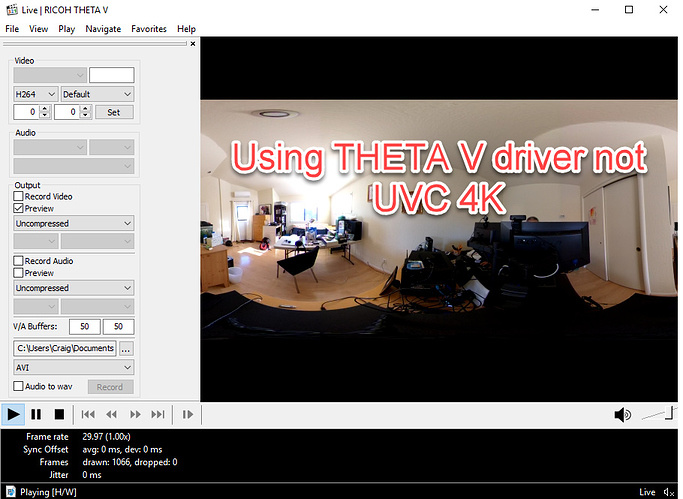
Task: Click the Set button
Action: coord(114,112)
